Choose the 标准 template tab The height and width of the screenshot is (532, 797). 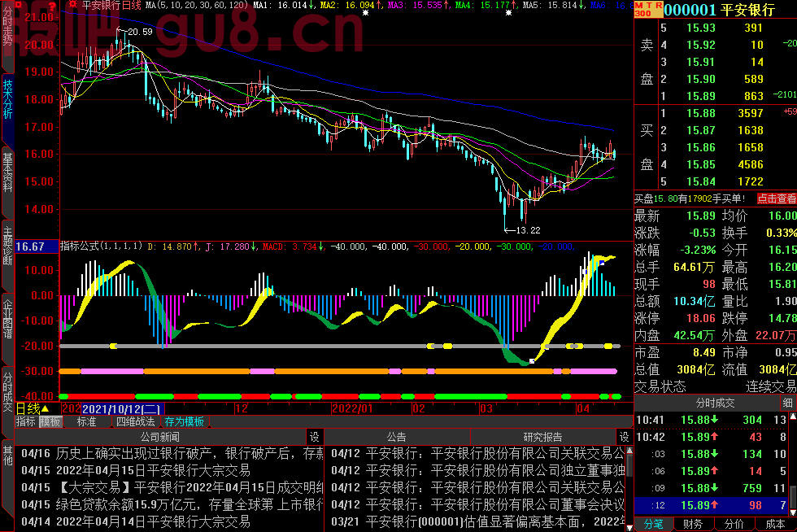pyautogui.click(x=86, y=421)
